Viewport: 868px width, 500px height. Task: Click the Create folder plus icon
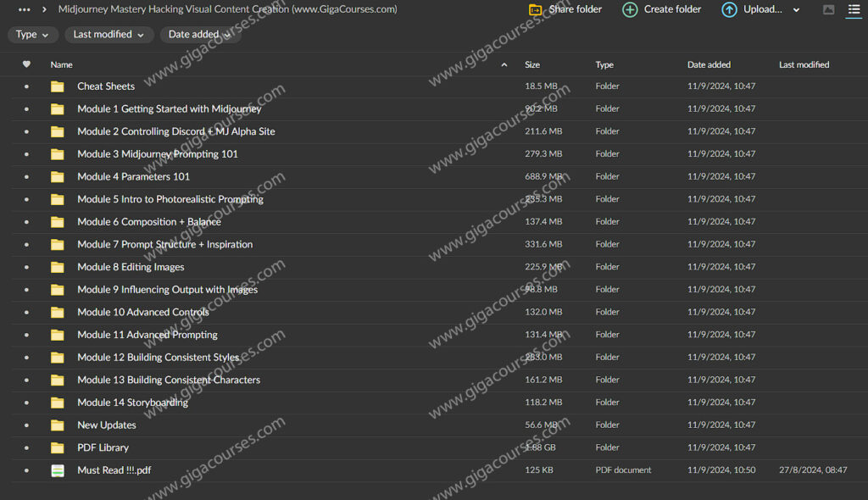pyautogui.click(x=630, y=9)
